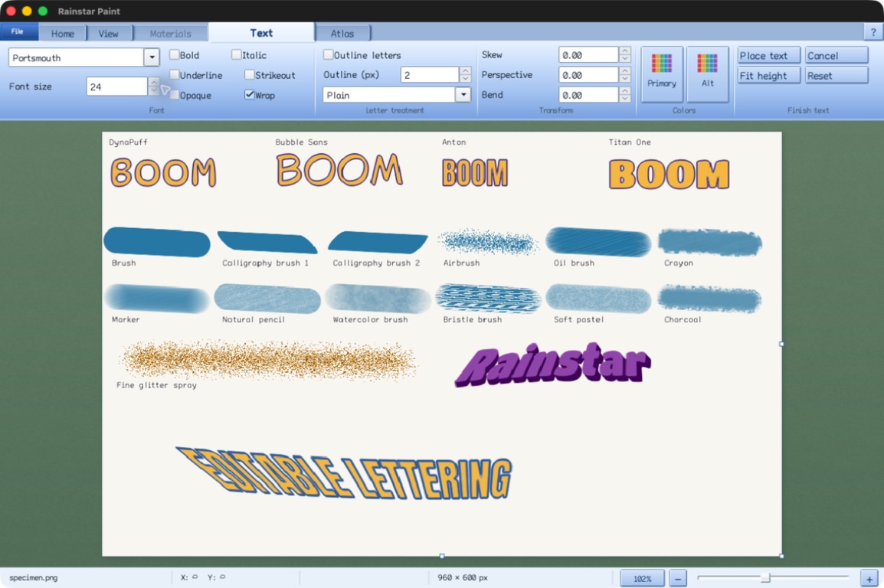
Task: Click the zoom slider handle
Action: (765, 577)
